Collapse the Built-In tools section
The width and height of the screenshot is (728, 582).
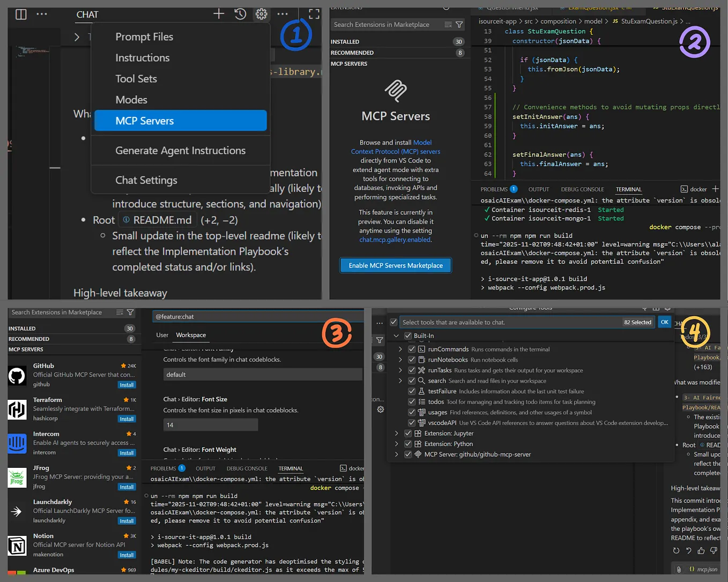(x=396, y=335)
